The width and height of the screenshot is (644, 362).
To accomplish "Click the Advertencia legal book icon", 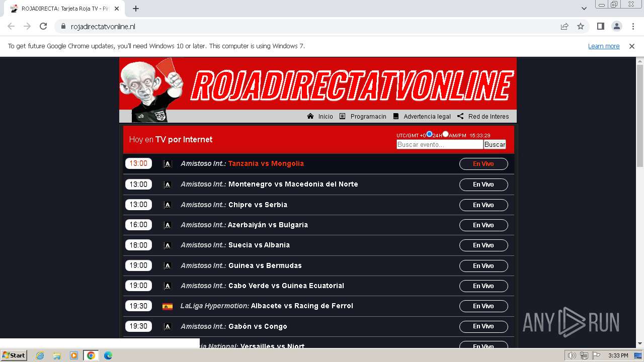I will [396, 116].
